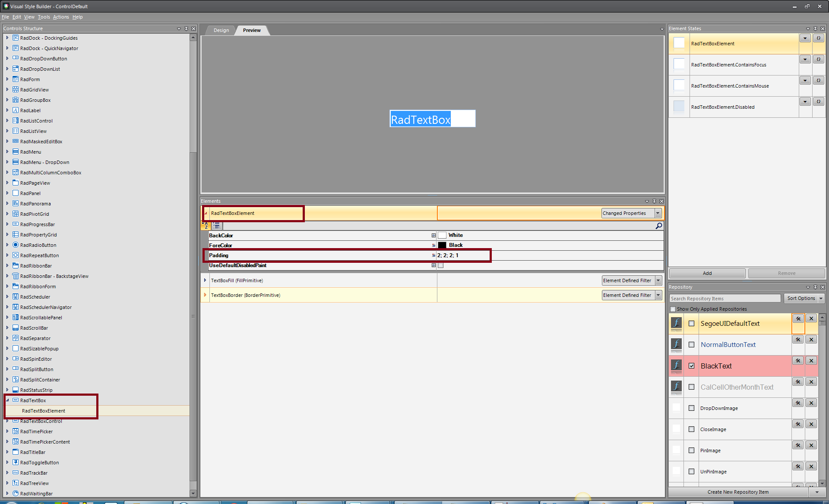This screenshot has height=504, width=829.
Task: Pin the Controls Structure panel
Action: [186, 28]
